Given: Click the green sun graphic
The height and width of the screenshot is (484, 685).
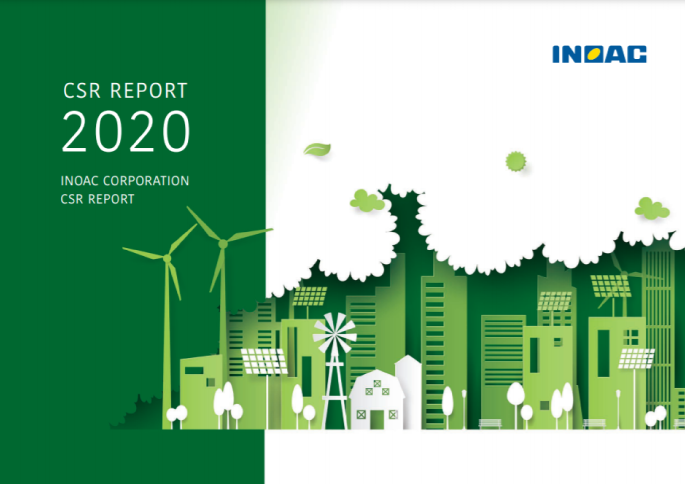Looking at the screenshot, I should pyautogui.click(x=515, y=161).
